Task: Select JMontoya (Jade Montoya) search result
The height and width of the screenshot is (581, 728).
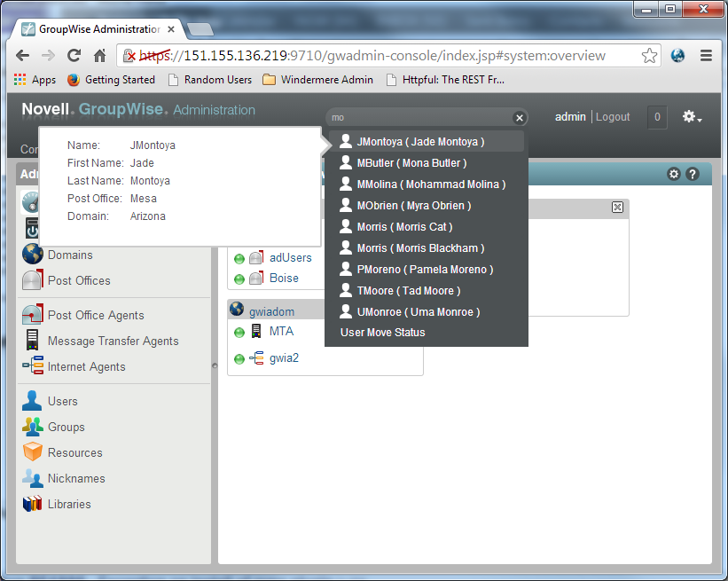Action: tap(427, 141)
